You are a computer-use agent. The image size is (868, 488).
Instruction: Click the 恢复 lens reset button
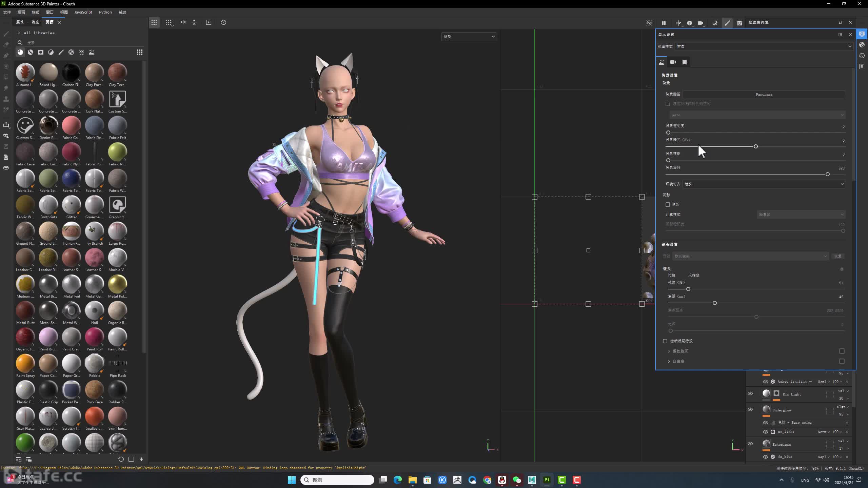pyautogui.click(x=838, y=256)
